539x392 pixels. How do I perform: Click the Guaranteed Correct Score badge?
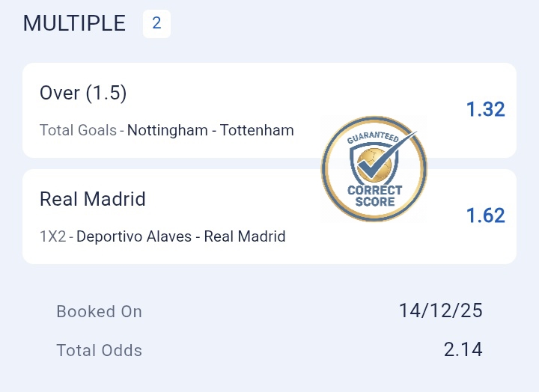[374, 170]
